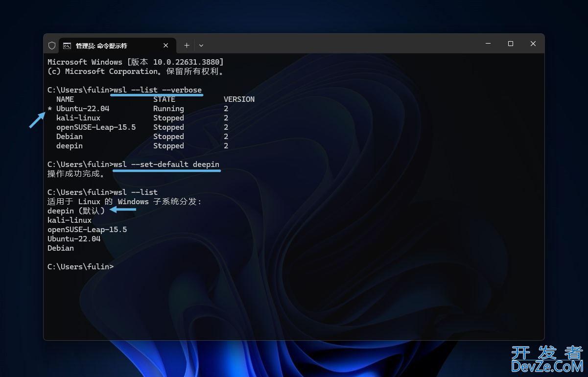588x377 pixels.
Task: Minimize the terminal window
Action: [488, 44]
